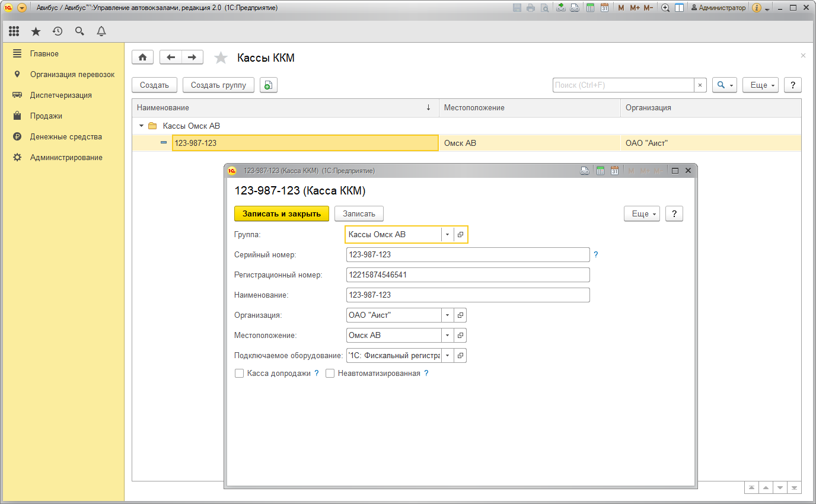Click the notifications bell icon
Screen dimensions: 816x504
[x=101, y=31]
